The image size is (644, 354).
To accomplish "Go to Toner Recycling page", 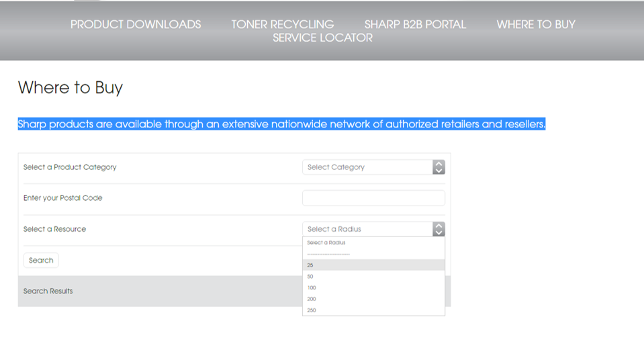I will 283,25.
